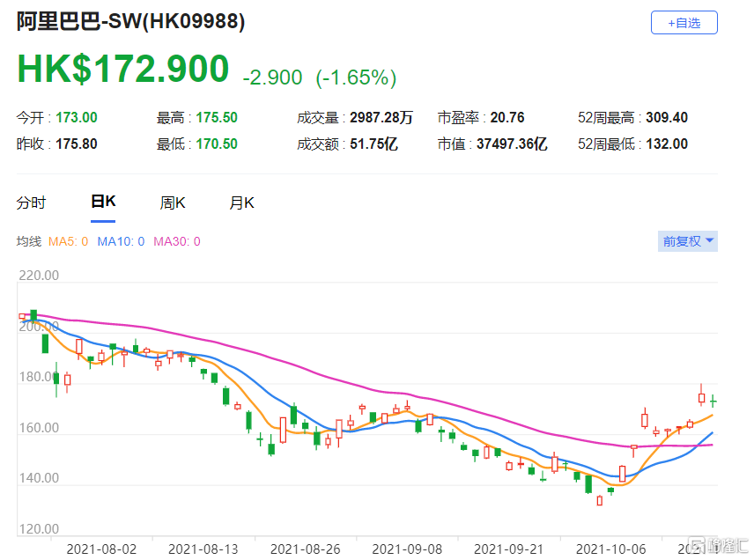This screenshot has height=560, width=754.
Task: Open the 月K monthly chart tab
Action: click(x=241, y=203)
